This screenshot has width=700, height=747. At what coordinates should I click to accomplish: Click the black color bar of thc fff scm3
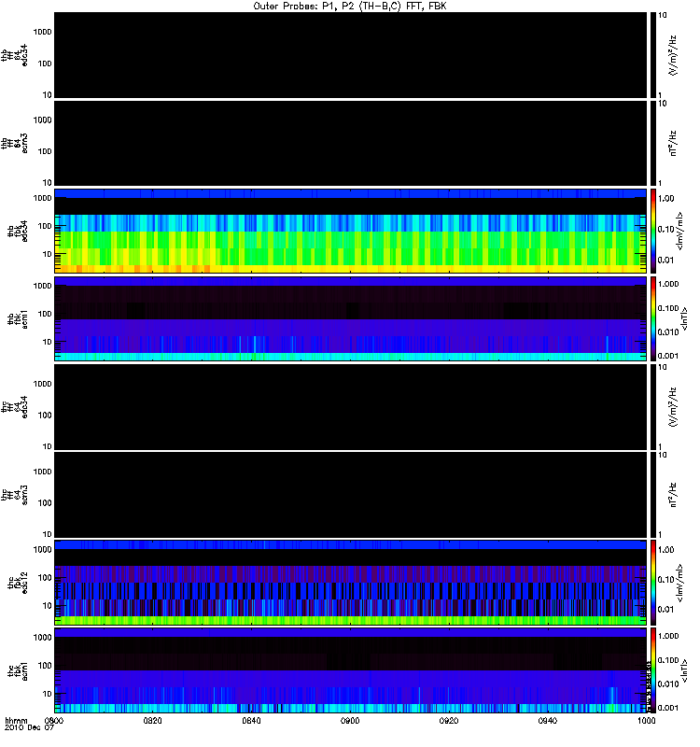pyautogui.click(x=653, y=495)
